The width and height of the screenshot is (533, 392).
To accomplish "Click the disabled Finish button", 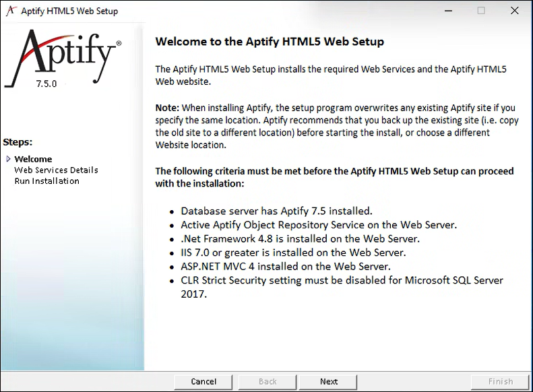I will coord(501,382).
